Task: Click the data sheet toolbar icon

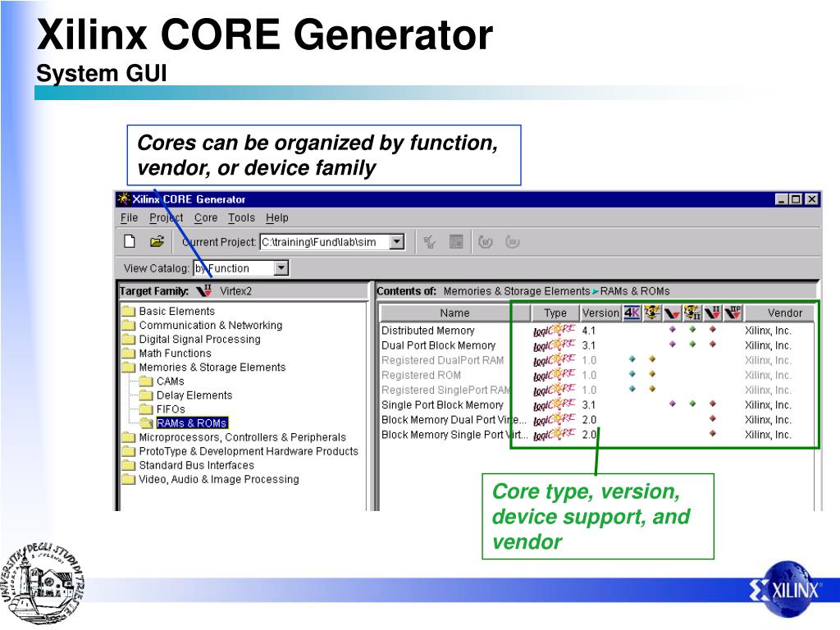Action: 456,242
